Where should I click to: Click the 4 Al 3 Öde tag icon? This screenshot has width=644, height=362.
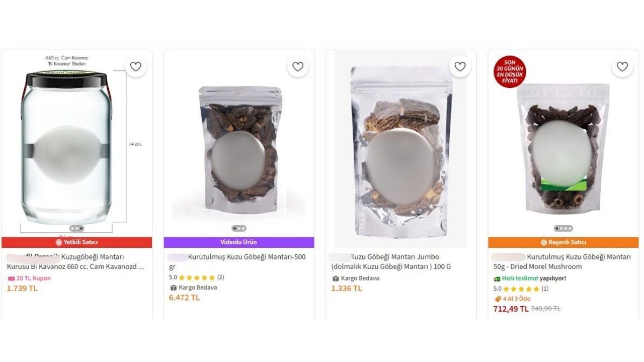498,299
